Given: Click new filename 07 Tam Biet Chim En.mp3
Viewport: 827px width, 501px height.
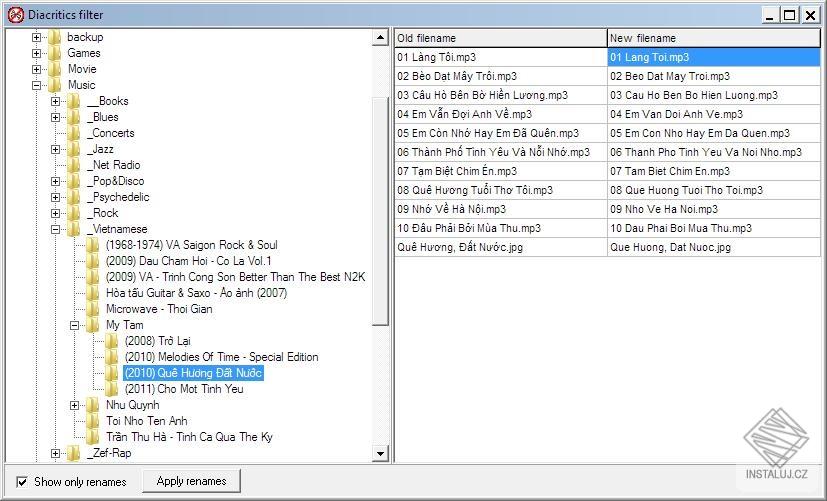Looking at the screenshot, I should click(x=714, y=171).
